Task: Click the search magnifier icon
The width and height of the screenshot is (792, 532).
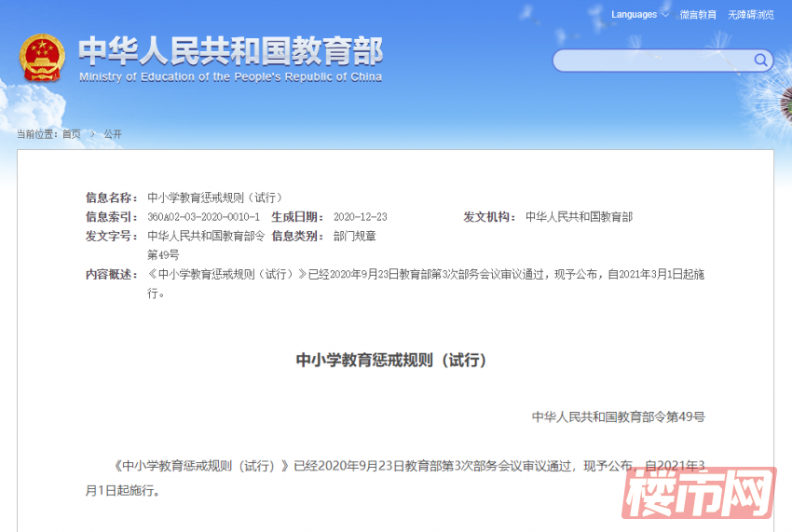Action: (x=760, y=61)
